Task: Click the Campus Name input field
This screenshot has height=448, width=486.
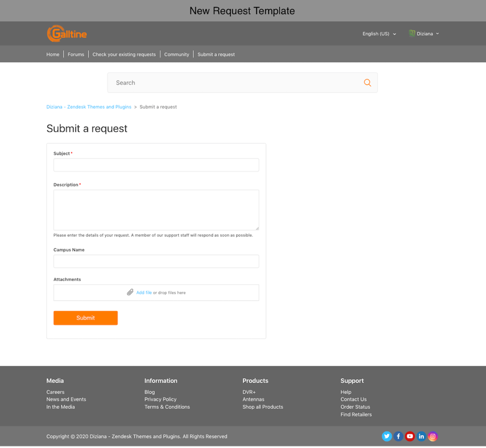Action: (x=156, y=261)
